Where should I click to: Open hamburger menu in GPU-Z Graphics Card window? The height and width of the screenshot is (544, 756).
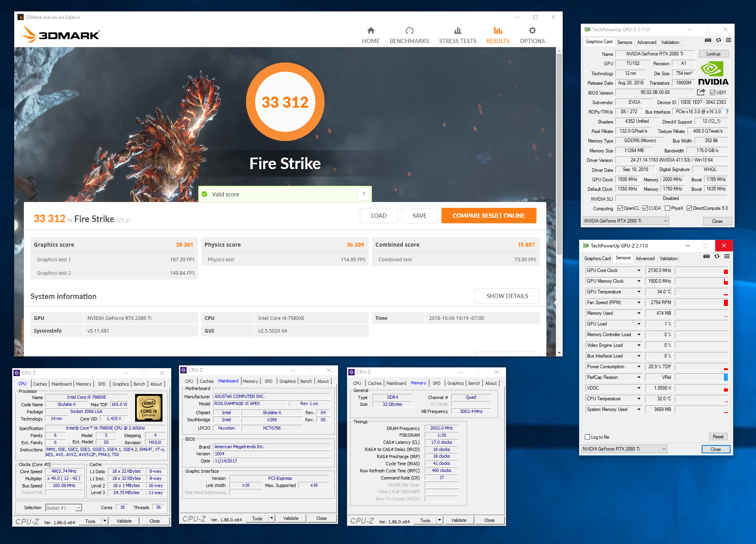(728, 40)
